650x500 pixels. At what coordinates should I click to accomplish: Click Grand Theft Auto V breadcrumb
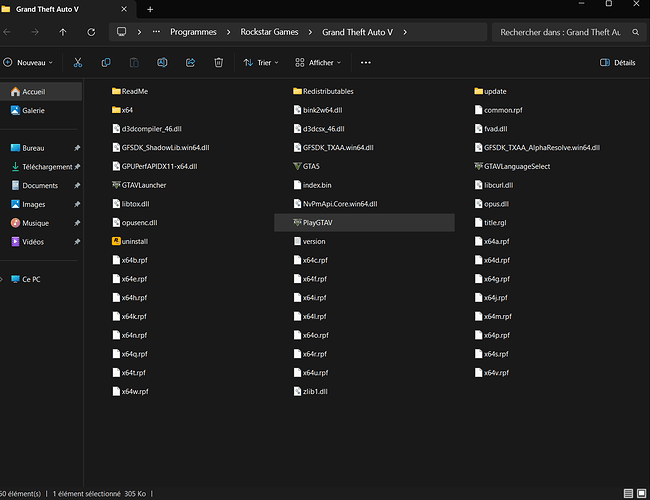(x=357, y=32)
